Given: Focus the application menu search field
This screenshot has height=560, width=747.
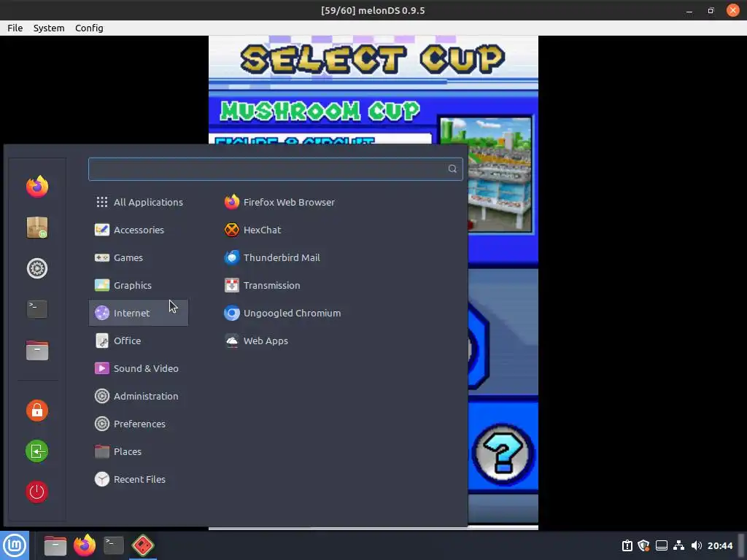Looking at the screenshot, I should 275,169.
